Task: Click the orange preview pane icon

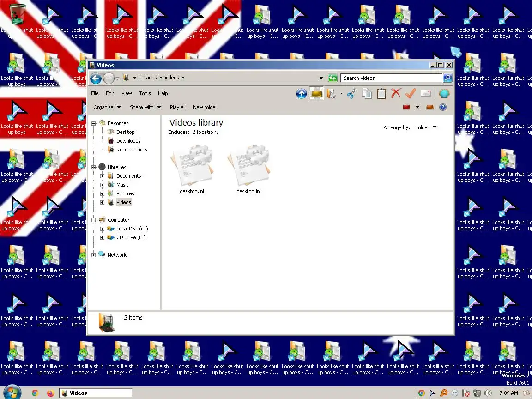Action: coord(430,107)
